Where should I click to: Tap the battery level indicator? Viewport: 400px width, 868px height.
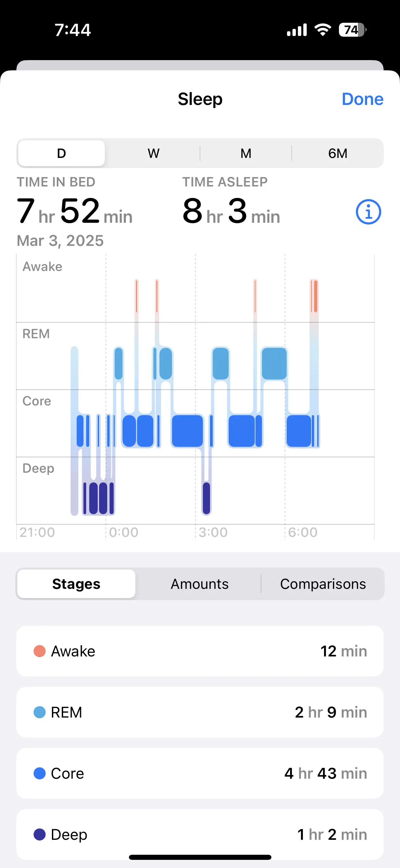(353, 30)
